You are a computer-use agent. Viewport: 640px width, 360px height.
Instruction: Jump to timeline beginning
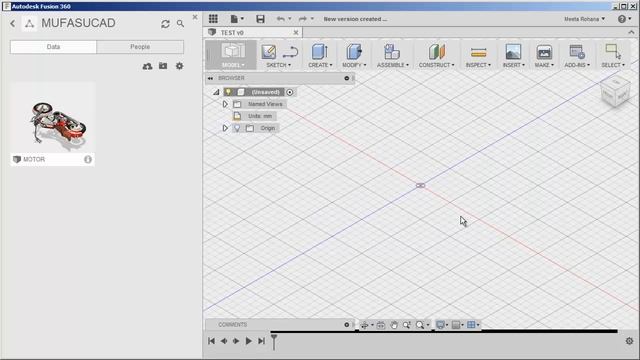coord(211,341)
